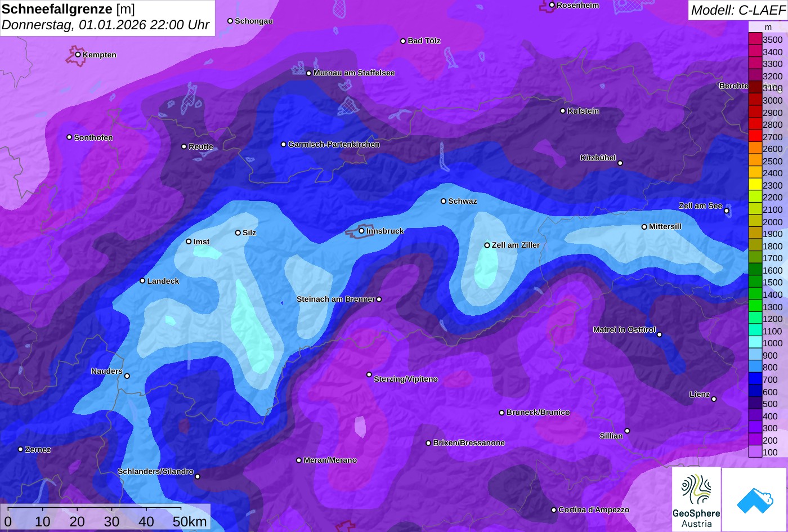
Task: Select the Cortina d'Ampezzo marker
Action: point(553,510)
